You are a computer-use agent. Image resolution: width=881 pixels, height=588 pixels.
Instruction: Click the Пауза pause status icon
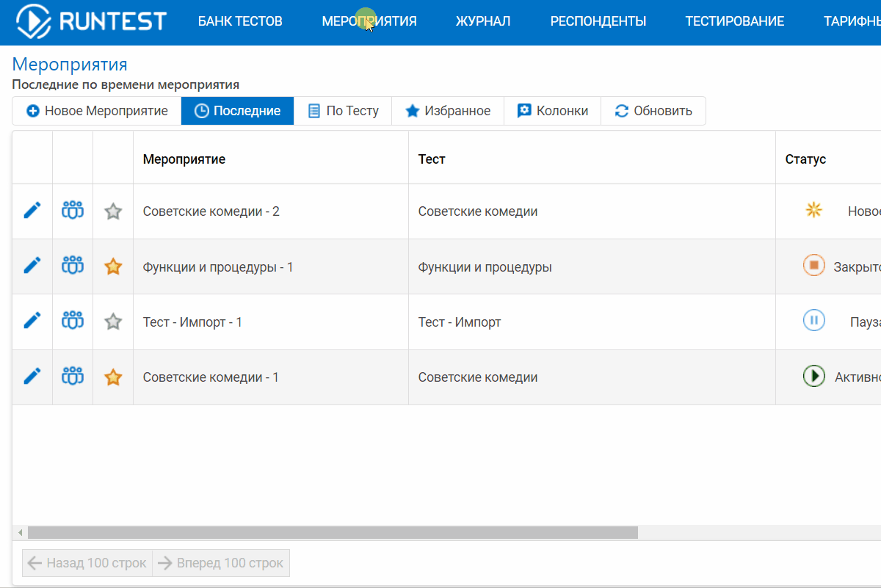[x=813, y=321]
